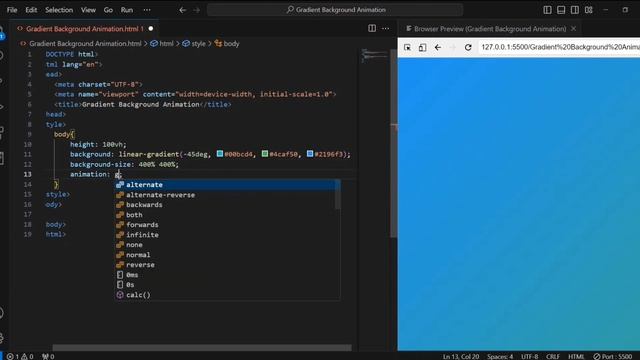This screenshot has height=360, width=640.
Task: Open the Selection menu
Action: tap(59, 10)
